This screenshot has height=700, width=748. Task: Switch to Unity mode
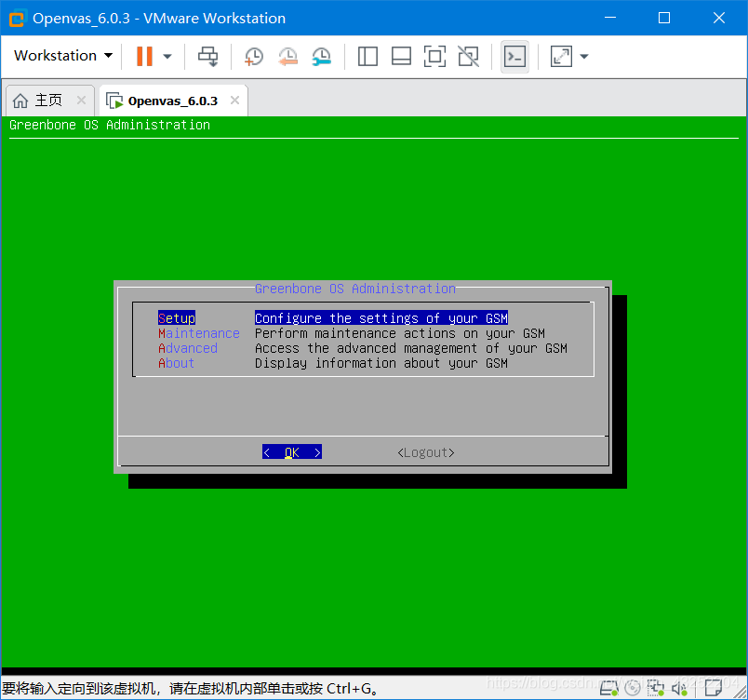(x=469, y=56)
